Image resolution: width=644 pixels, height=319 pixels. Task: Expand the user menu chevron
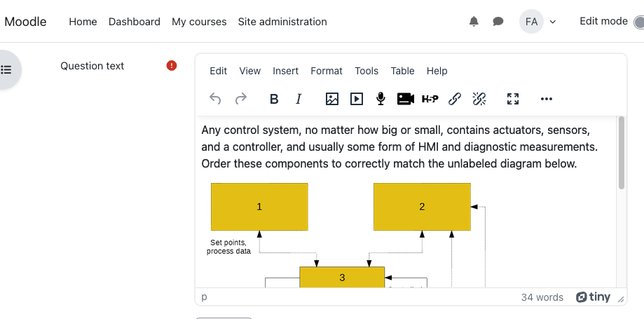click(553, 22)
